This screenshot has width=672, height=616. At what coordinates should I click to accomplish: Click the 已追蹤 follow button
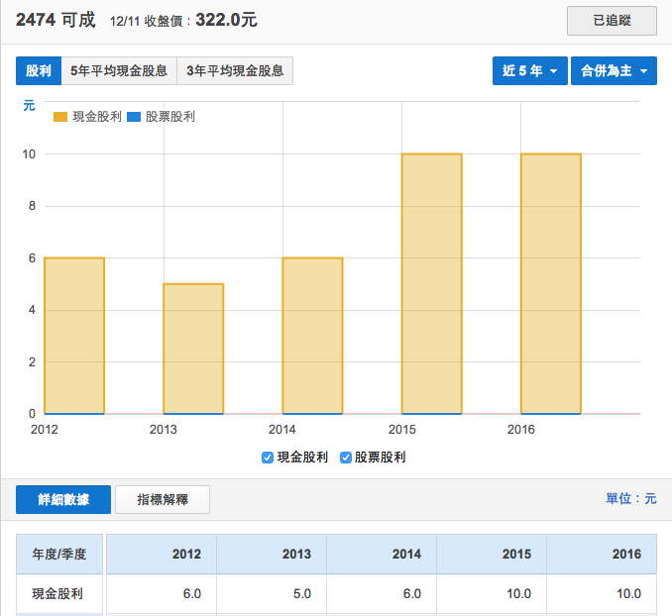pyautogui.click(x=611, y=20)
